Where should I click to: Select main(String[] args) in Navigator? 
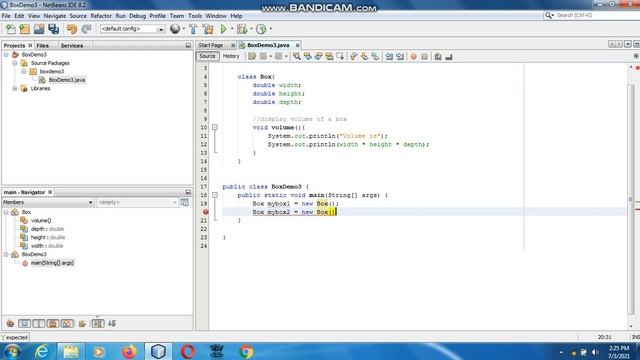[52, 263]
